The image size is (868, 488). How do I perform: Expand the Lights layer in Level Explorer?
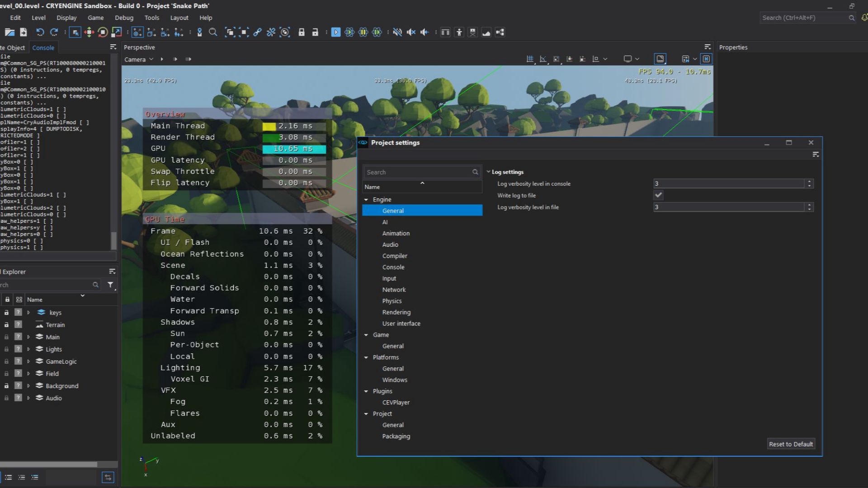pos(28,349)
